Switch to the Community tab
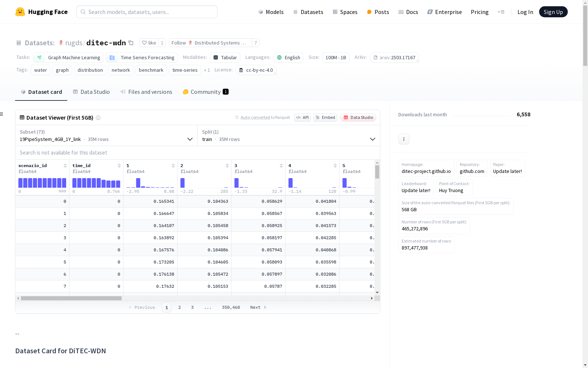Screen dimensions: 588x368 pyautogui.click(x=205, y=92)
